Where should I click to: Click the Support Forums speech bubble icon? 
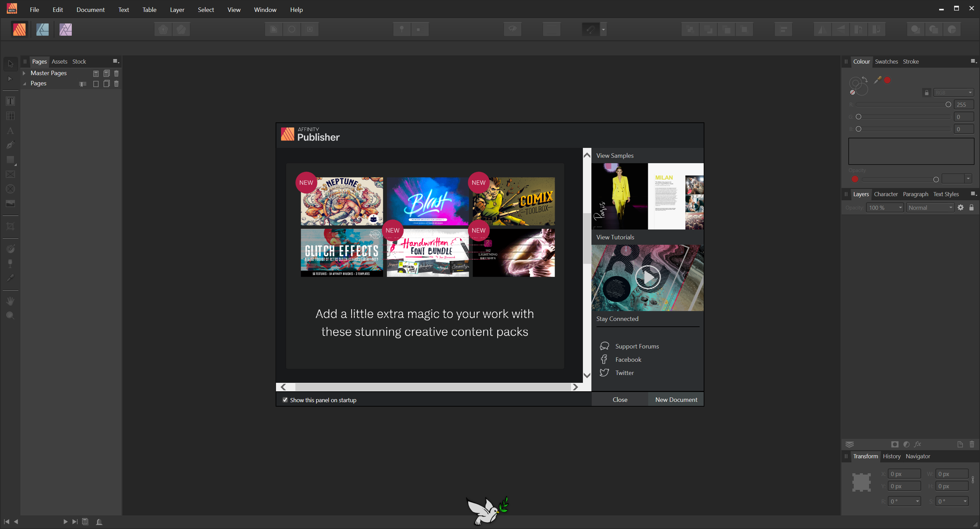604,346
